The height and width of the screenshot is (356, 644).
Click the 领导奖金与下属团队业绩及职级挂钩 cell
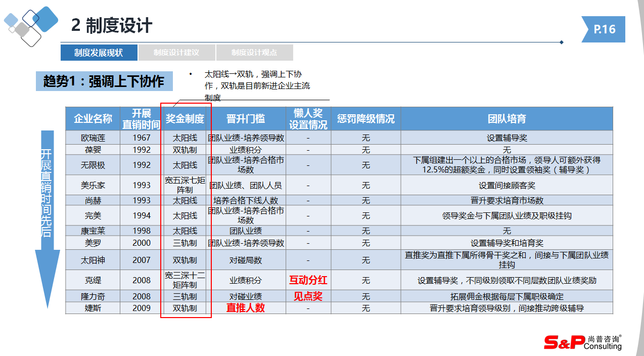pyautogui.click(x=507, y=215)
